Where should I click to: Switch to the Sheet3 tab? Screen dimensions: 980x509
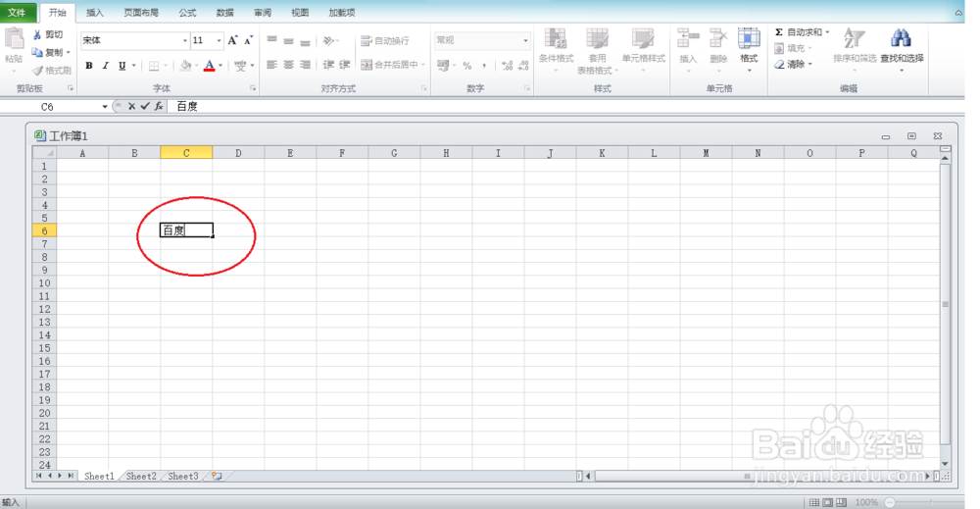[x=183, y=477]
